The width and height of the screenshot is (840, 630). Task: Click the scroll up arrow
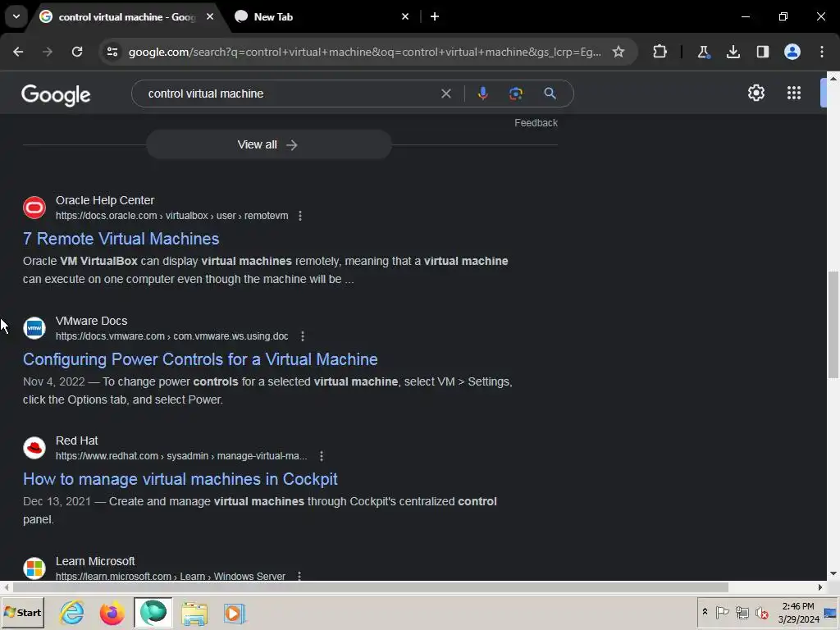(x=833, y=78)
